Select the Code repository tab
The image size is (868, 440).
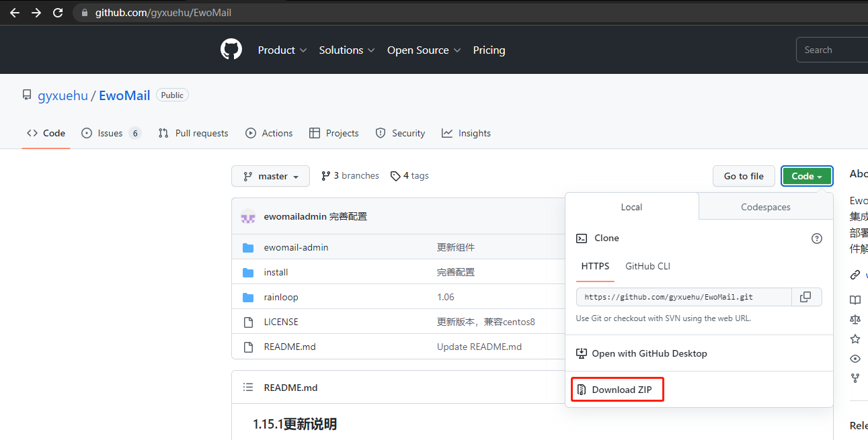tap(46, 133)
